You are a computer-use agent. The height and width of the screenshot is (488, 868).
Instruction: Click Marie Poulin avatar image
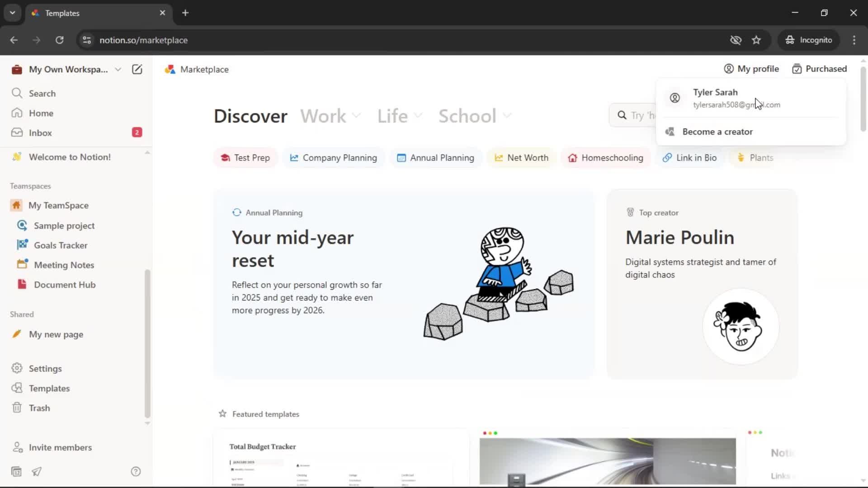click(x=741, y=327)
